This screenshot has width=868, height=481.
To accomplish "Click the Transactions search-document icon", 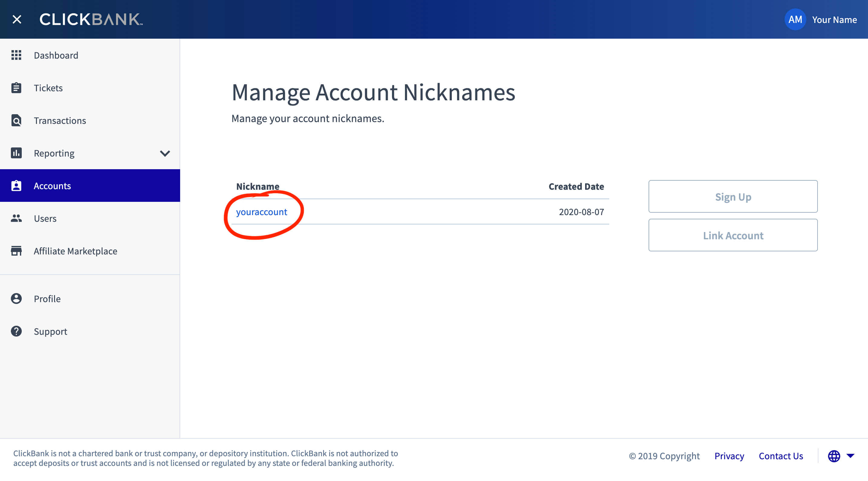I will tap(16, 121).
